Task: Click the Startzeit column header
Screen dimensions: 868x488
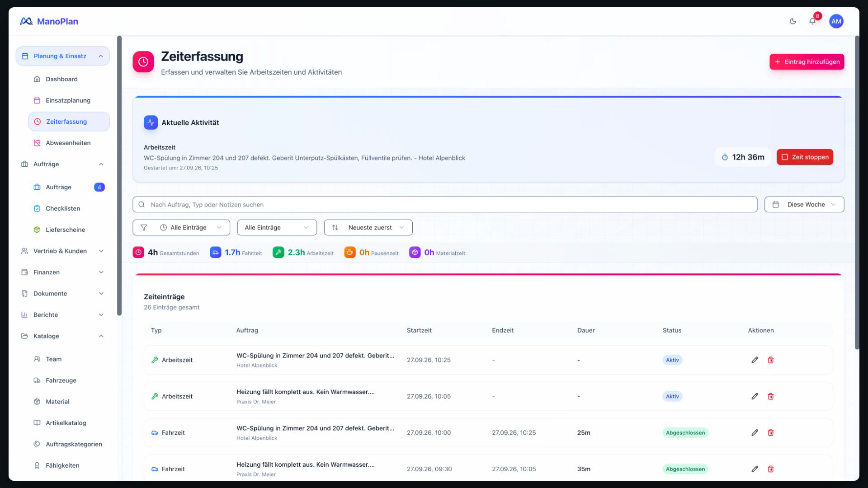Action: 419,330
